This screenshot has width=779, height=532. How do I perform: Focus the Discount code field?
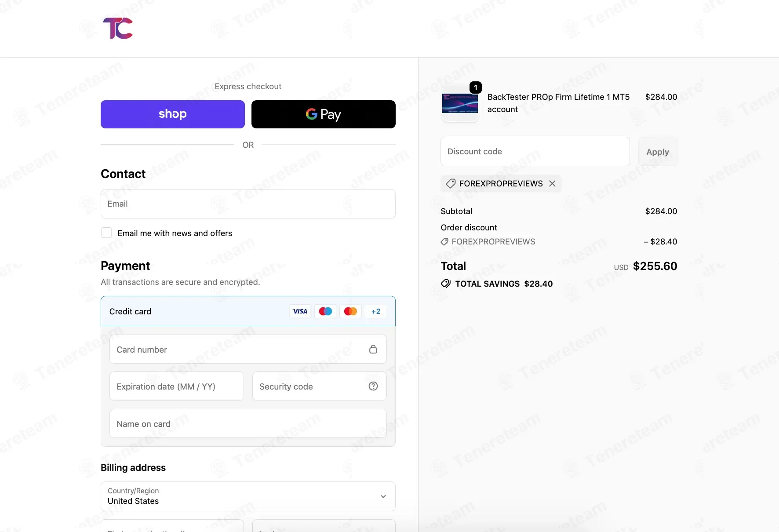535,152
